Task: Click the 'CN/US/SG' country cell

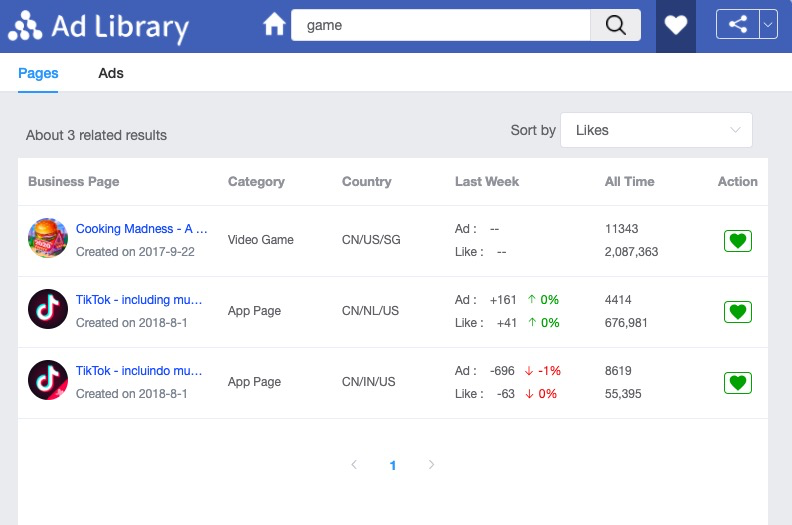Action: coord(371,240)
